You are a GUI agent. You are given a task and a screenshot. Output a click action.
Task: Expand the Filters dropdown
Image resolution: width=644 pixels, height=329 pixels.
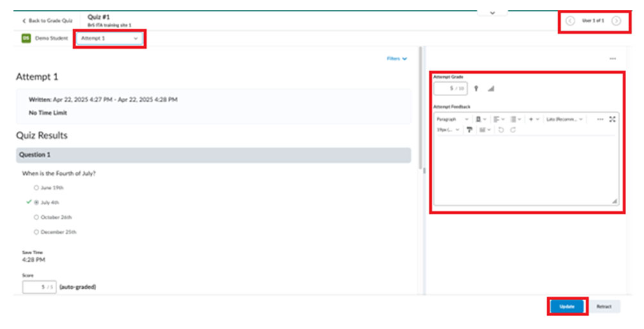[397, 59]
